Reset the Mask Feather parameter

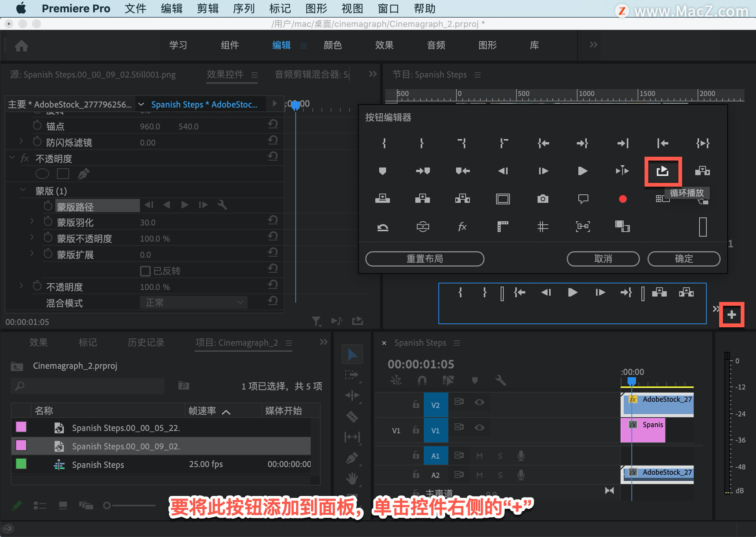click(x=273, y=220)
